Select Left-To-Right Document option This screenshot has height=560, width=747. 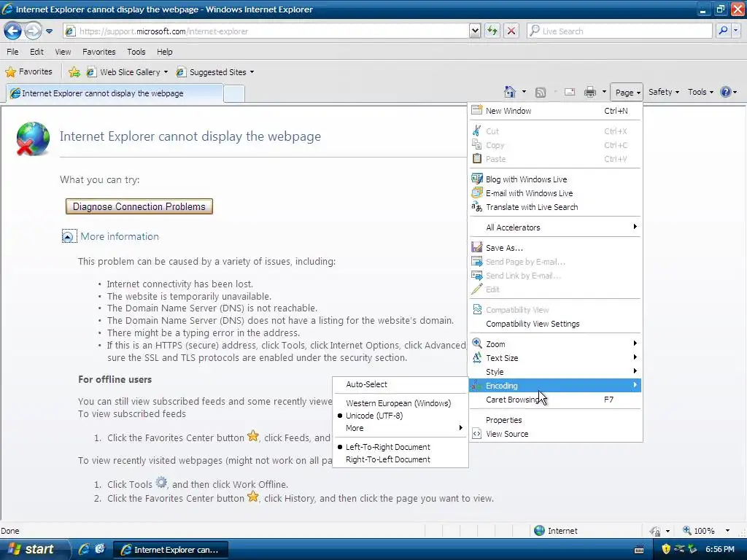(400, 447)
